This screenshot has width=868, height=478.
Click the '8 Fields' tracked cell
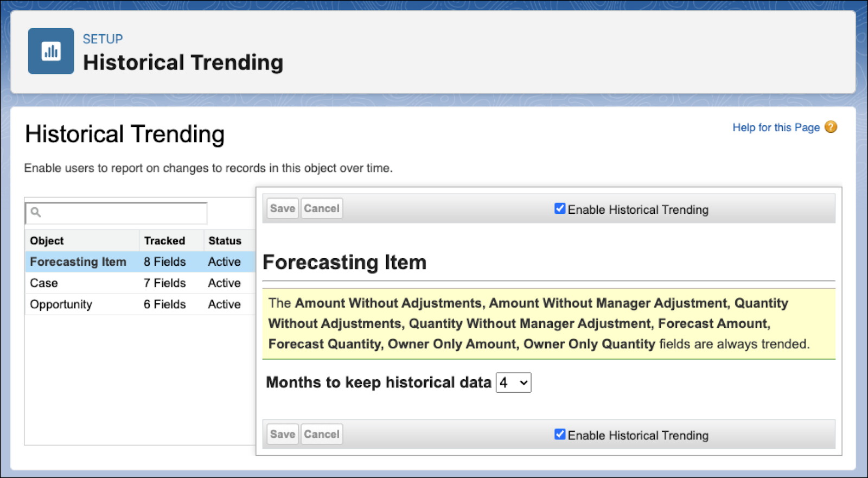click(164, 262)
